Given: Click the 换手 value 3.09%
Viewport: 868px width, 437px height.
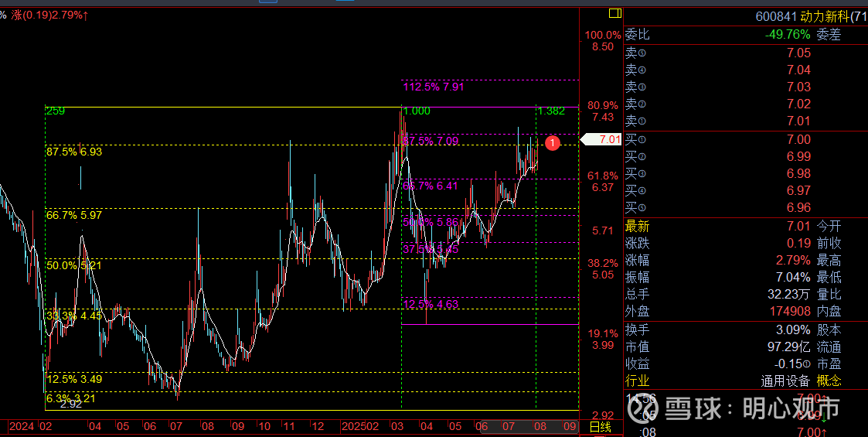Looking at the screenshot, I should (x=793, y=330).
